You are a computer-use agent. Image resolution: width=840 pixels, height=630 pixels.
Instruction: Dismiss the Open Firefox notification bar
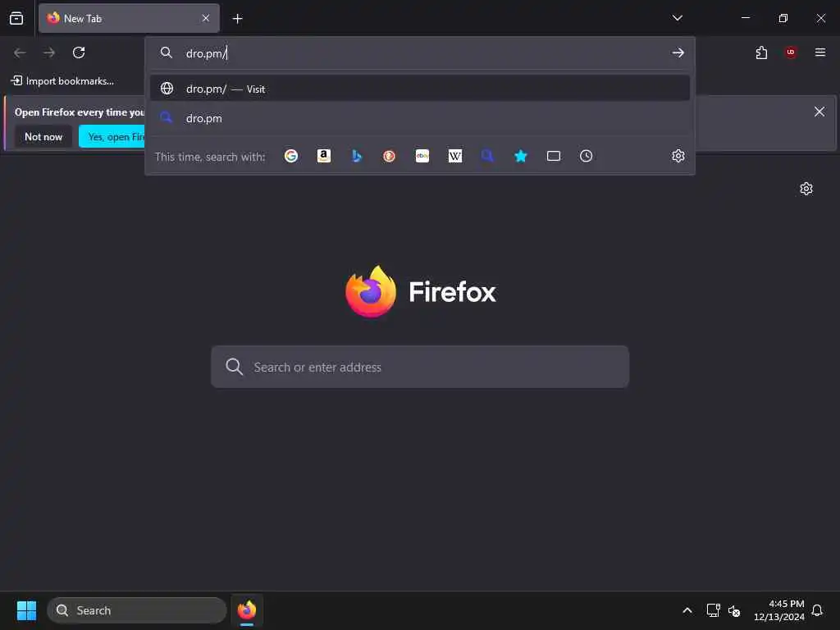(x=819, y=112)
